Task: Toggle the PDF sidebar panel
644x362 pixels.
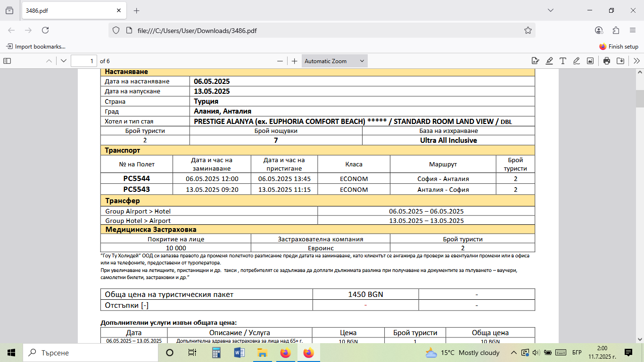Action: [7, 61]
